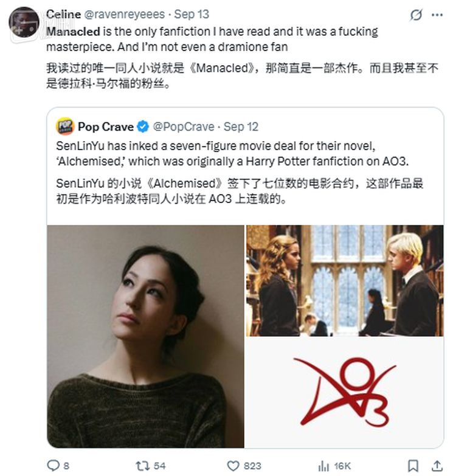This screenshot has height=476, width=456.
Task: Click the Pop Crave account name
Action: (x=105, y=126)
